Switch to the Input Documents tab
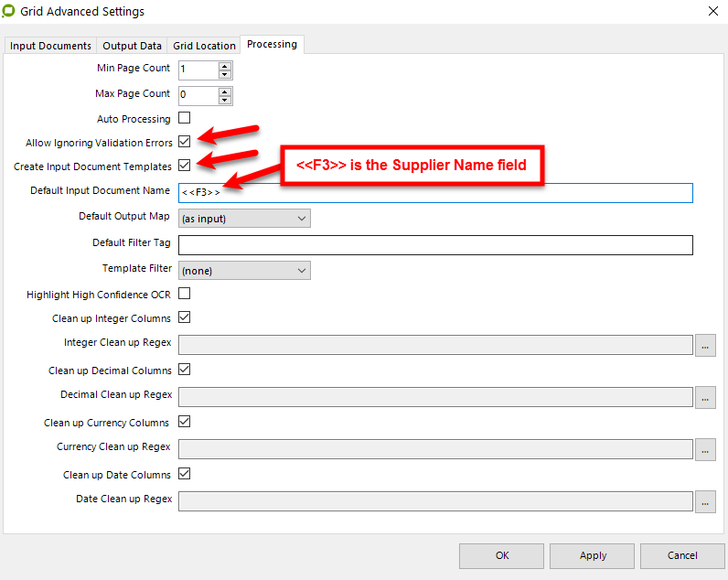 tap(50, 46)
